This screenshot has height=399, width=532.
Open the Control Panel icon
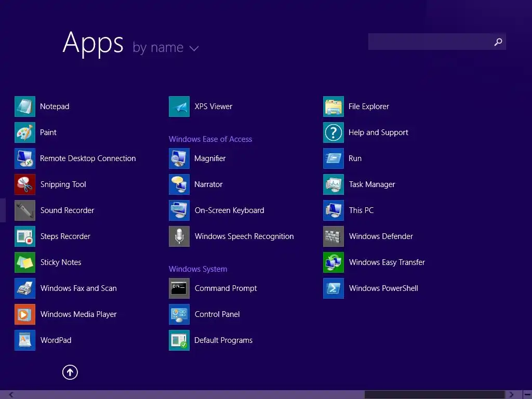[179, 314]
